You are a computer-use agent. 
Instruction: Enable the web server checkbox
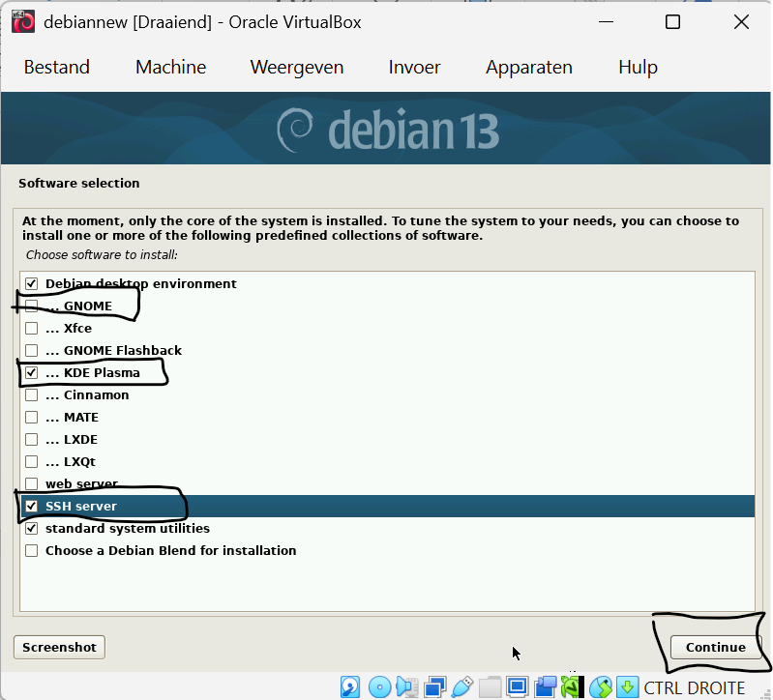coord(32,483)
